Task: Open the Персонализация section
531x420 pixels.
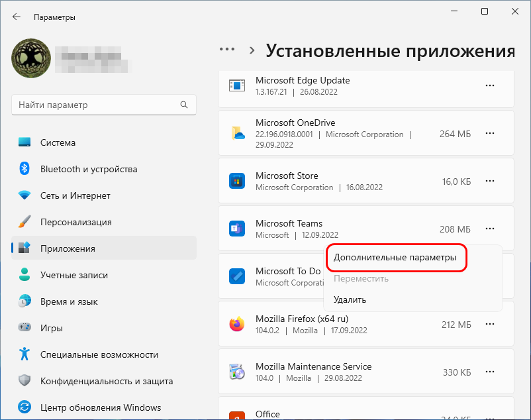Action: click(x=104, y=222)
